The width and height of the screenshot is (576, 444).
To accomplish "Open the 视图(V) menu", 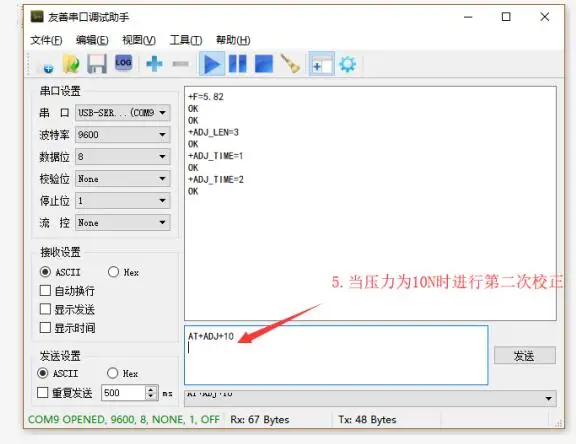I will pyautogui.click(x=139, y=40).
